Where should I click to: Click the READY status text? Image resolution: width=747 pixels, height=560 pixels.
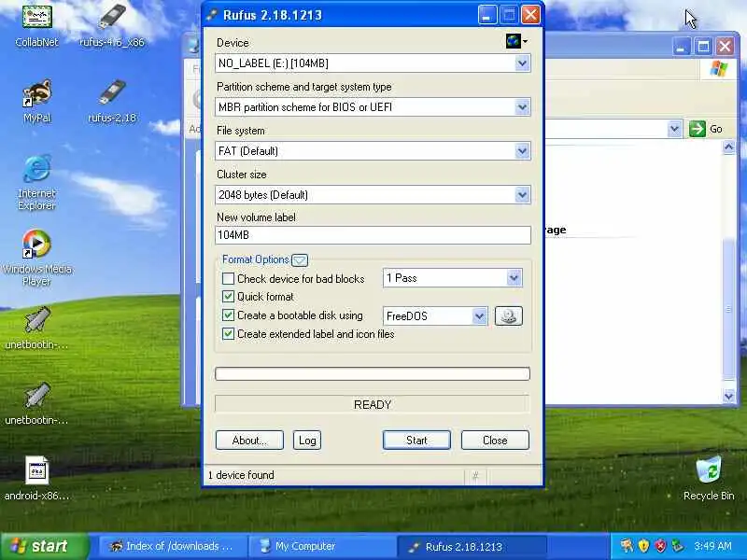click(373, 405)
